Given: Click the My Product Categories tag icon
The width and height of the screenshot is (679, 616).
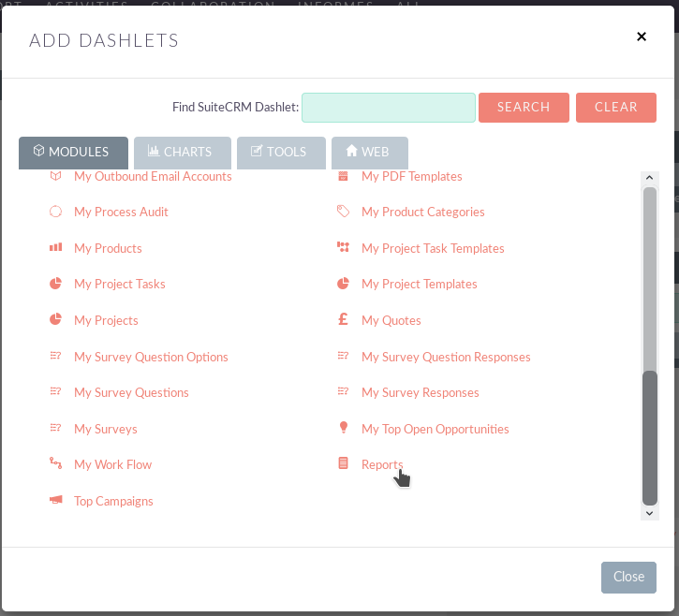Looking at the screenshot, I should point(344,212).
